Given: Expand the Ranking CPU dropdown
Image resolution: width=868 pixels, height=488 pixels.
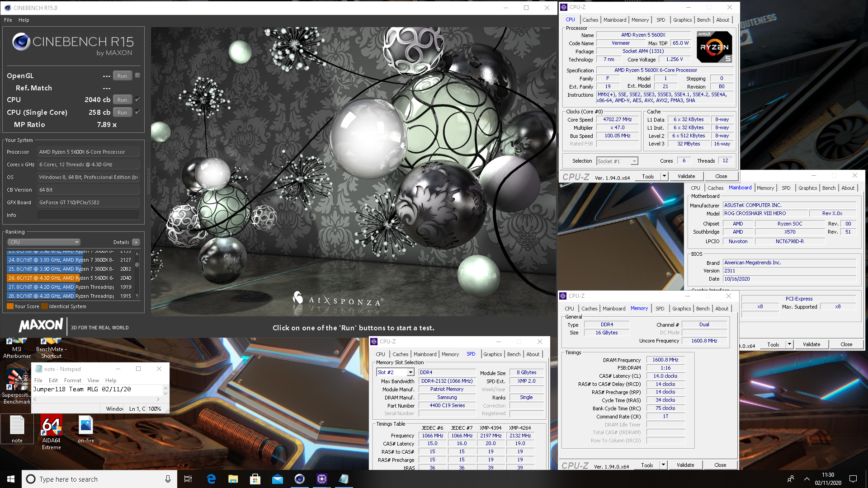Looking at the screenshot, I should tap(44, 242).
